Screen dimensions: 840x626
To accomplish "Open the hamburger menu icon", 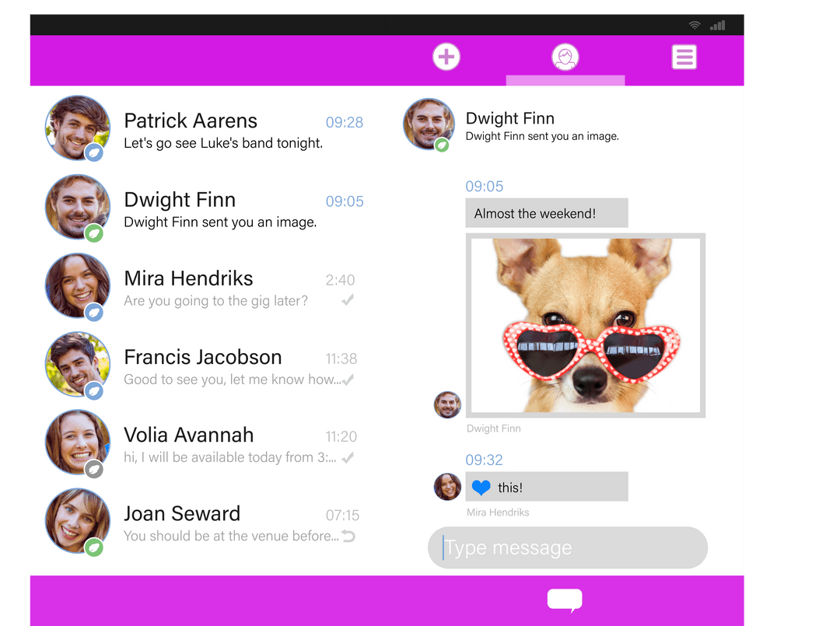I will [684, 56].
